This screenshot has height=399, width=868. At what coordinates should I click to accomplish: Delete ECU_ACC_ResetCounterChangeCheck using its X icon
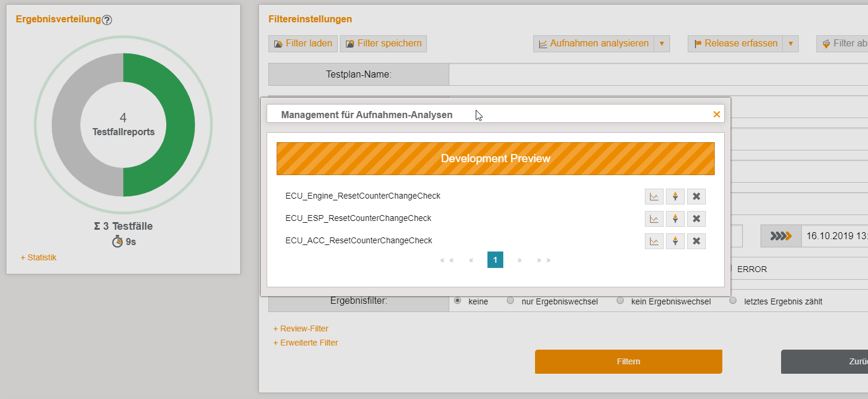[x=697, y=240]
